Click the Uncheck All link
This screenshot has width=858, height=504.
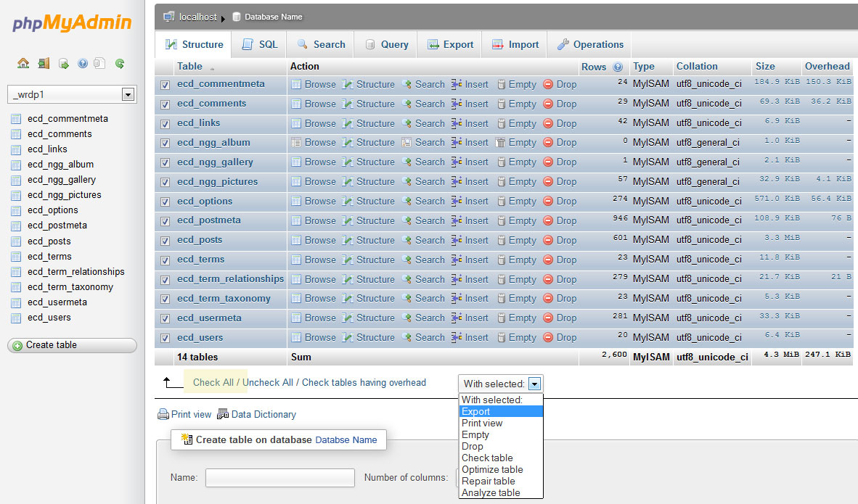click(268, 383)
